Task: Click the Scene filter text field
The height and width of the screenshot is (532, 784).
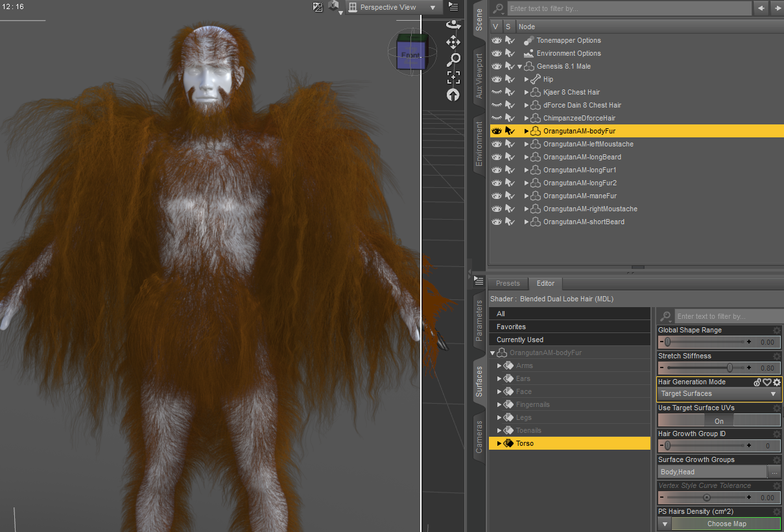Action: click(x=628, y=8)
